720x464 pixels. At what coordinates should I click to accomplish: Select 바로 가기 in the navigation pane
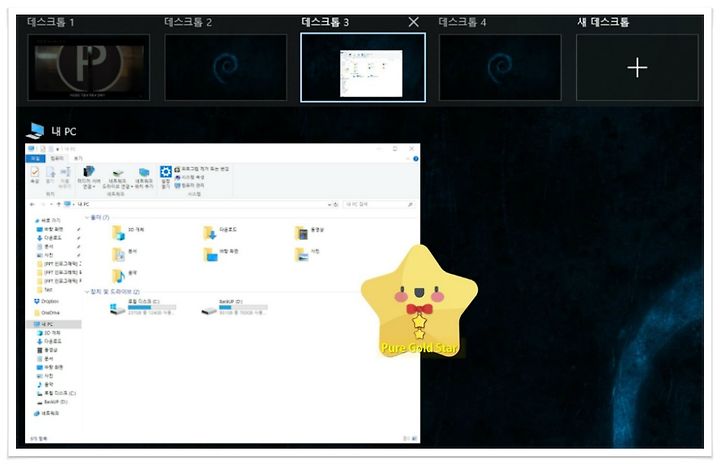click(x=48, y=221)
